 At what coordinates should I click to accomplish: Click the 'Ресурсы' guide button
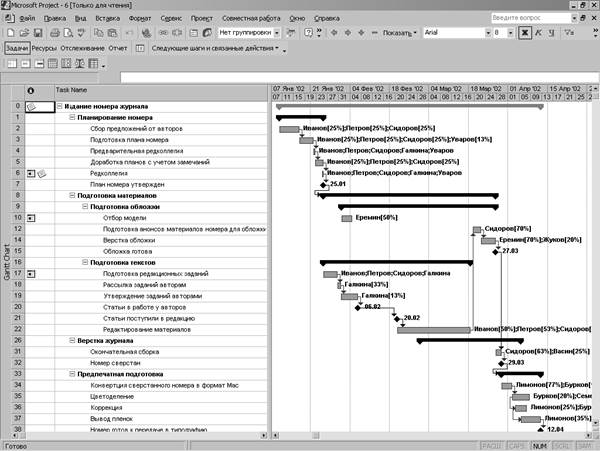click(x=44, y=48)
